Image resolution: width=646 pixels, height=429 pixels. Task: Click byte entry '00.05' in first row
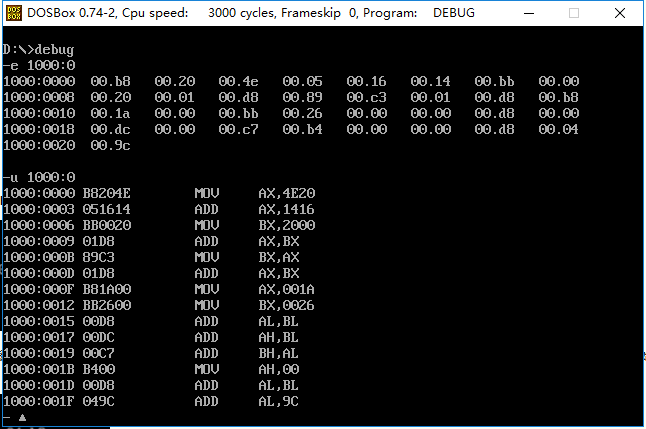[x=302, y=81]
